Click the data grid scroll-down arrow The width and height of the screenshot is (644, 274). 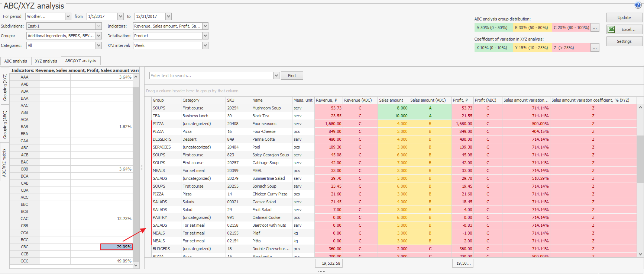coord(640,254)
